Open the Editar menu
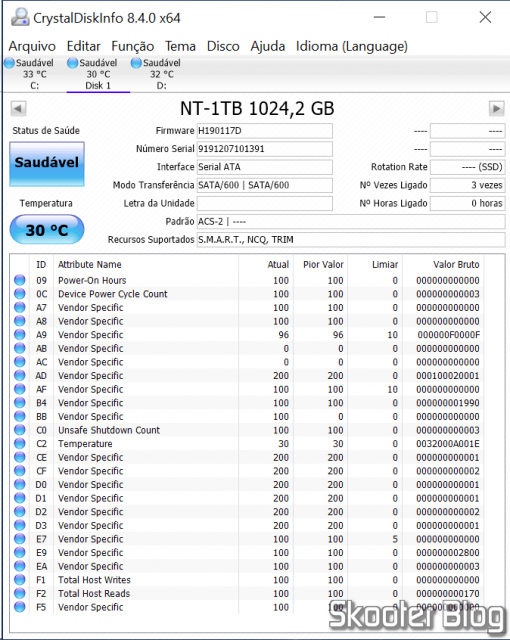Image resolution: width=510 pixels, height=640 pixels. (84, 46)
